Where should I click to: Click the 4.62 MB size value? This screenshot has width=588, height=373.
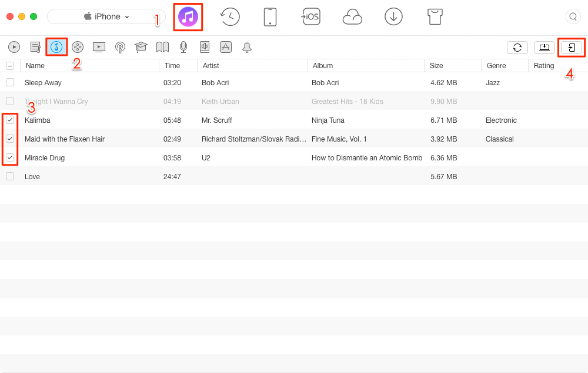443,83
